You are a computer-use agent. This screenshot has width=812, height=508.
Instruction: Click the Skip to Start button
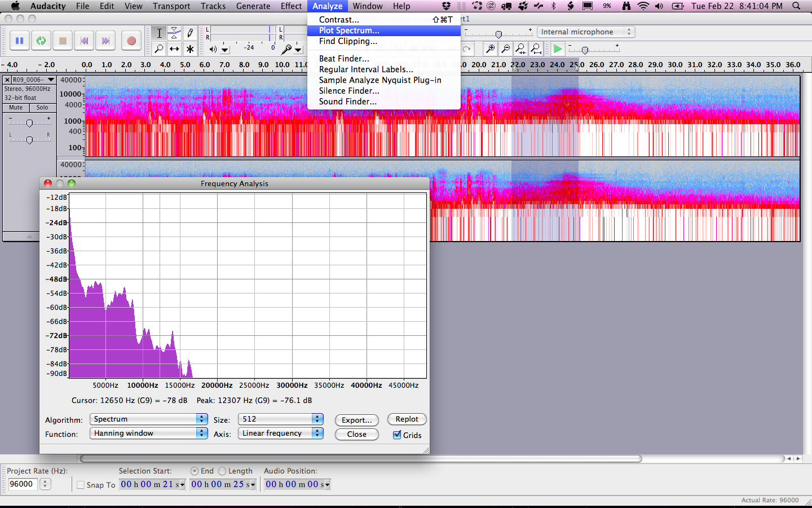point(84,41)
